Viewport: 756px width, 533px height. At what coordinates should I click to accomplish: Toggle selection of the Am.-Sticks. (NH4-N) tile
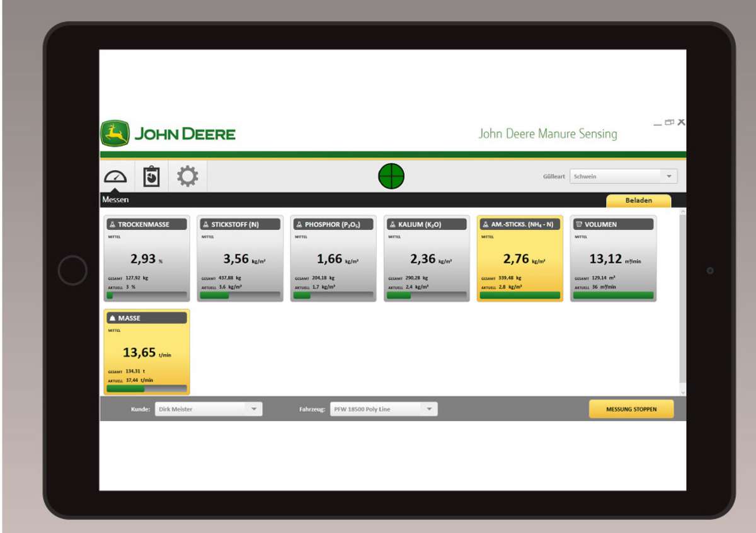coord(520,259)
